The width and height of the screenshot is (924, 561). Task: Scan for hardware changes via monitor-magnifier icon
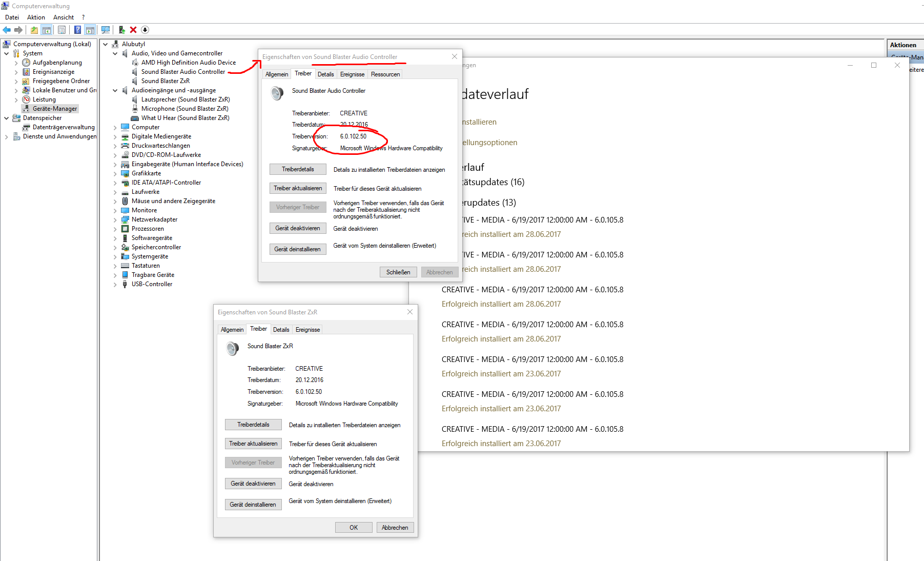(106, 30)
